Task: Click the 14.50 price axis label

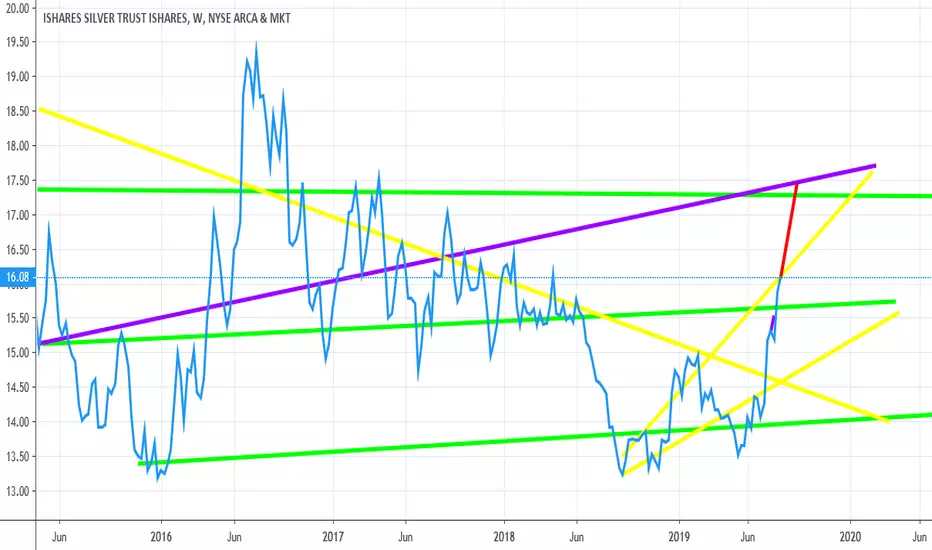Action: click(x=17, y=387)
